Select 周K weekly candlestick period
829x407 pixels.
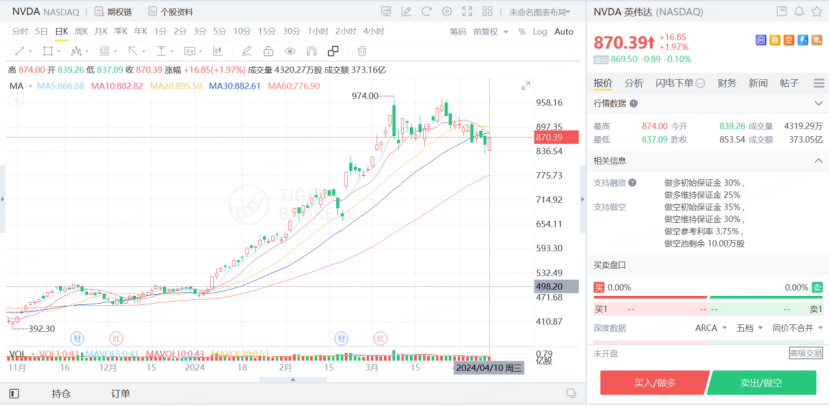[x=81, y=32]
